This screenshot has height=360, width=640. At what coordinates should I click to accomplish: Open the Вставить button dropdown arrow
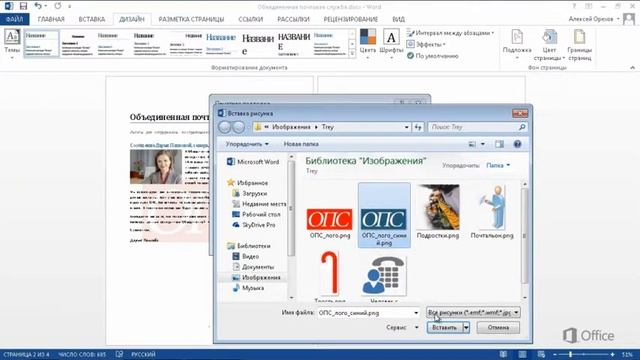(x=466, y=327)
